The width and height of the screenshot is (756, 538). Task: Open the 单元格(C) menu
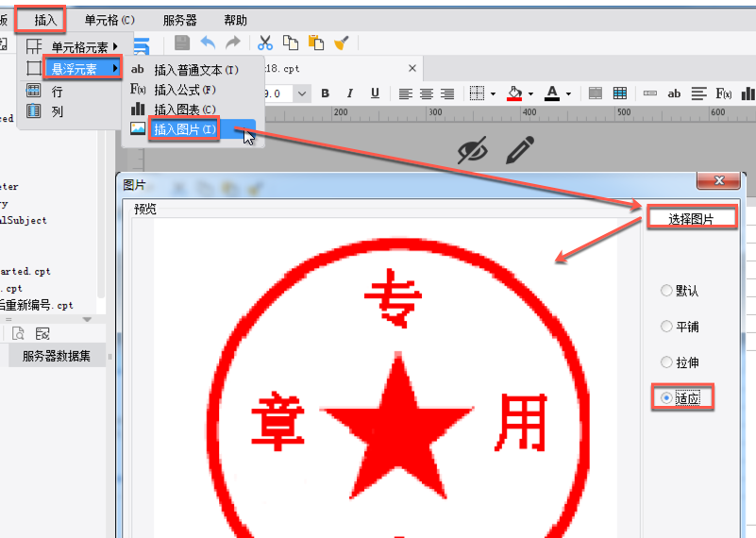tap(109, 20)
